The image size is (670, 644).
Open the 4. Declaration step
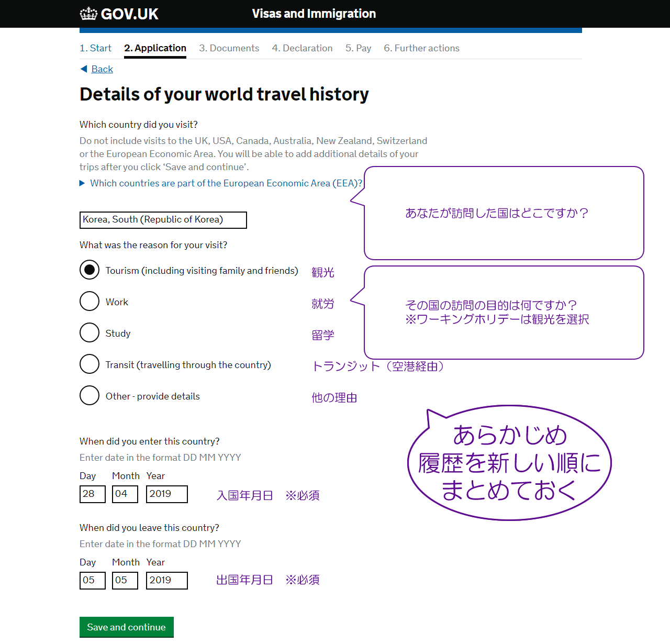302,48
